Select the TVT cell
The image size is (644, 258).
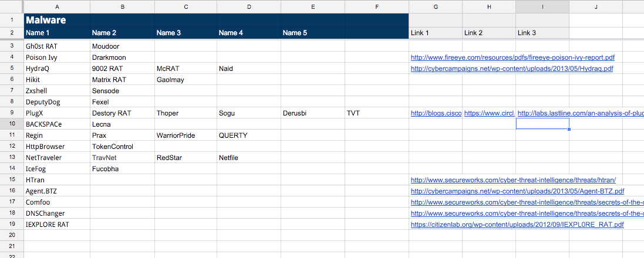(x=377, y=113)
